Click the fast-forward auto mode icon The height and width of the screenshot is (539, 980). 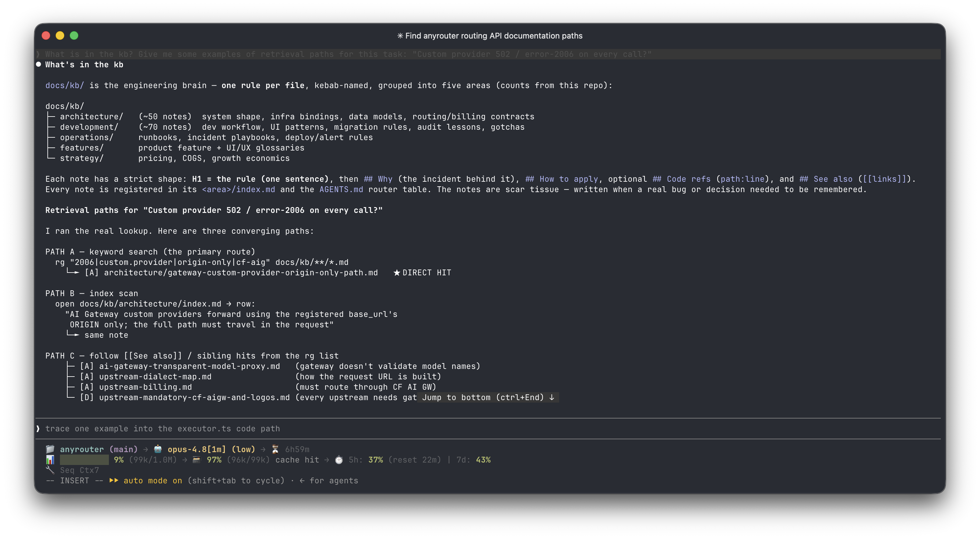(x=114, y=480)
